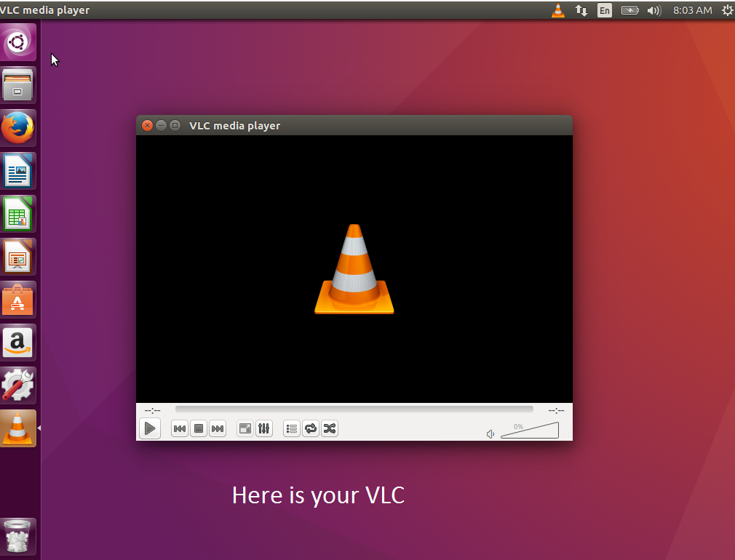The image size is (735, 560).
Task: Open Ubuntu Software store icon
Action: (17, 300)
